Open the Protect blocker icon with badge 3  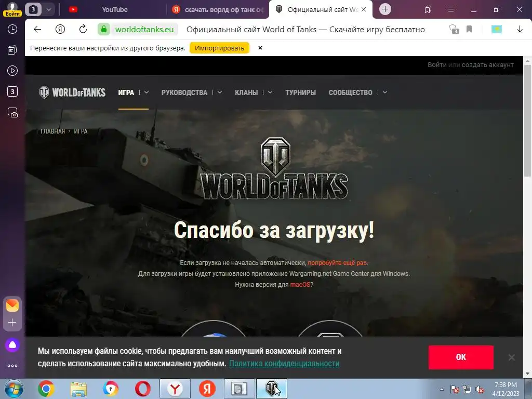pos(454,29)
